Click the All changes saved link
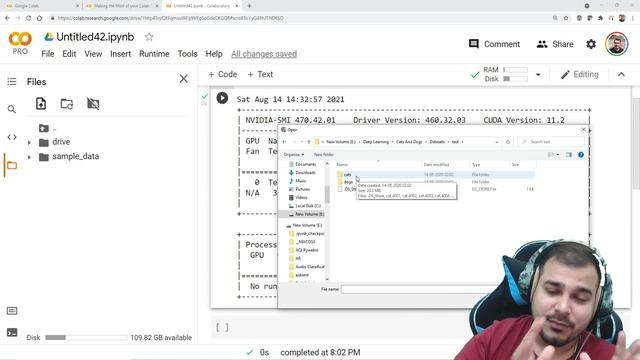640x360 pixels. point(264,54)
